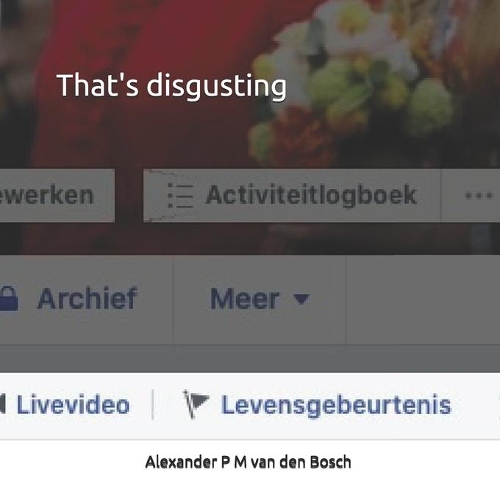
Task: Click the flag icon for Levensgebeurtenis
Action: click(196, 404)
